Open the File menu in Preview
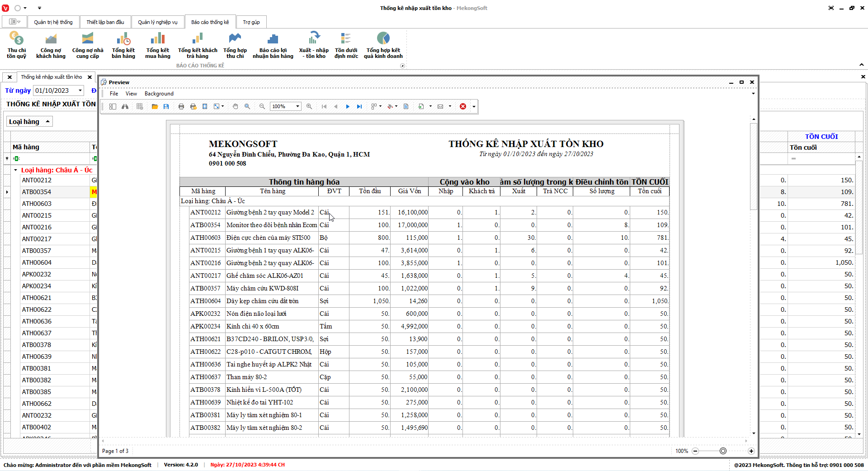The width and height of the screenshot is (868, 471). pyautogui.click(x=114, y=94)
